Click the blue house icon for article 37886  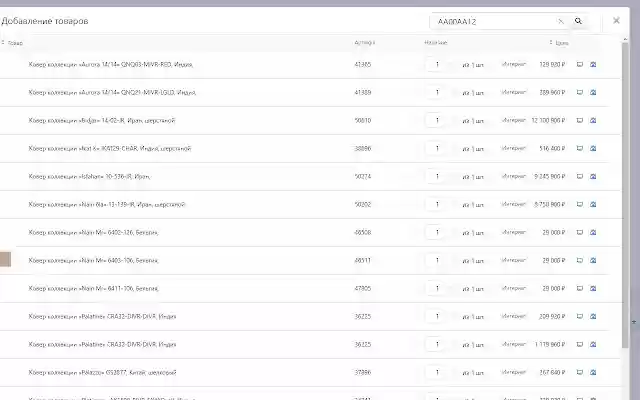[x=593, y=372]
